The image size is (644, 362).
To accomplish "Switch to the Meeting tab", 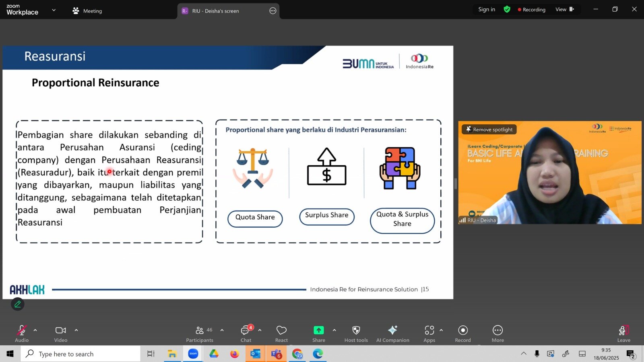I will click(87, 11).
